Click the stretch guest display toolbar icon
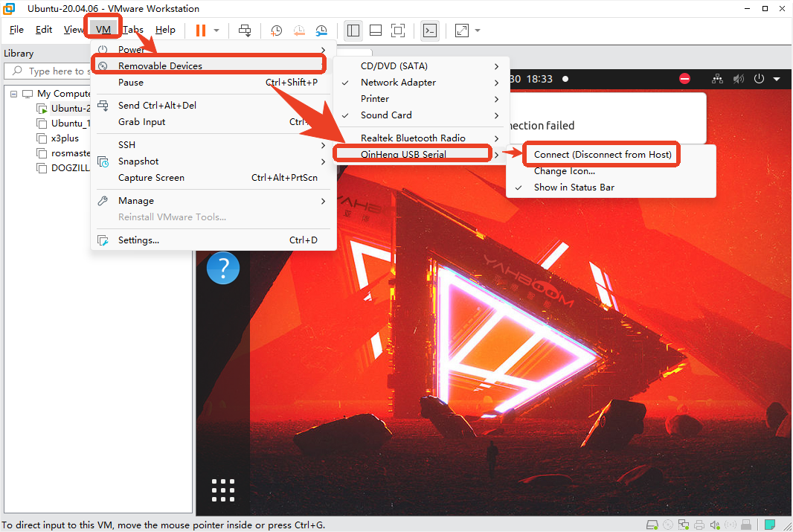 (462, 31)
